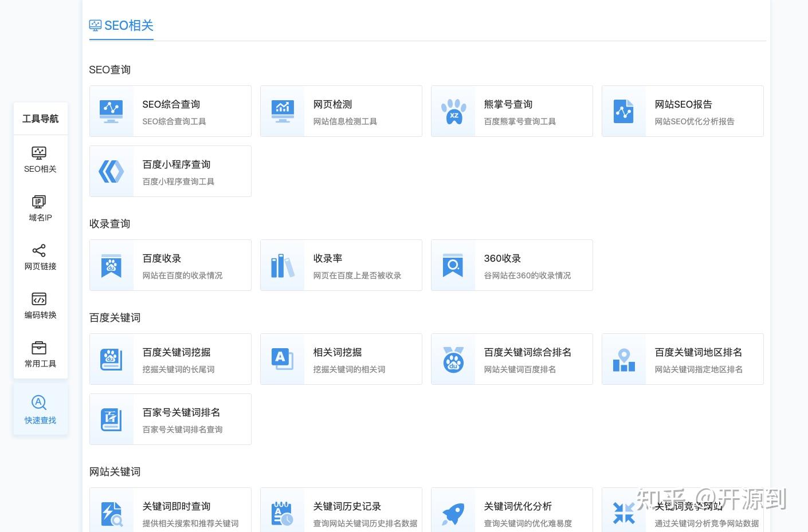Click the 网页检测 monitor icon
The height and width of the screenshot is (532, 808).
(282, 111)
